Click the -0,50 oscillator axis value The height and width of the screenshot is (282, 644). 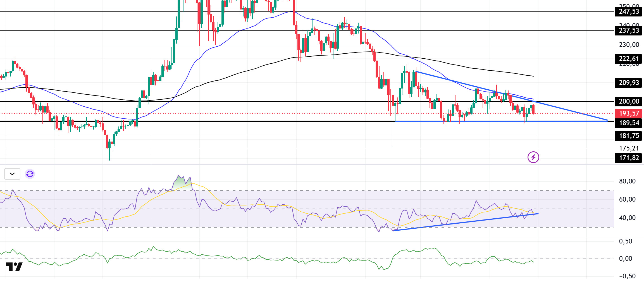tap(627, 276)
